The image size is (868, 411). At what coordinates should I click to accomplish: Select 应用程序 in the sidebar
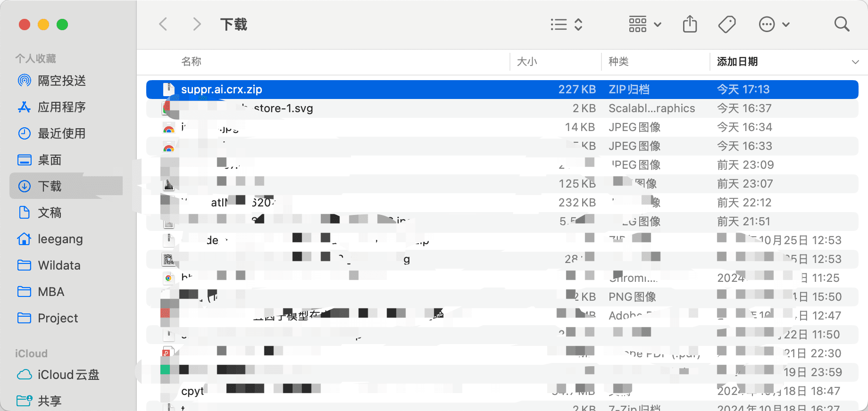tap(61, 107)
